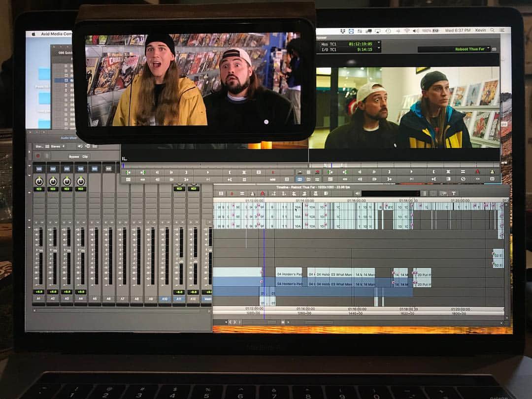Click the speaker icon in timeline toolbar

coord(357,194)
